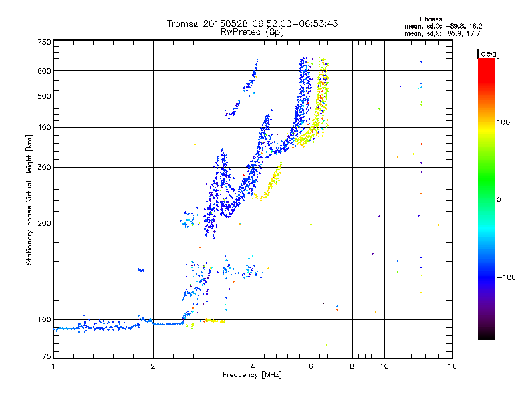Click the y-axis tick label '750'
The width and height of the screenshot is (532, 399).
pyautogui.click(x=44, y=42)
